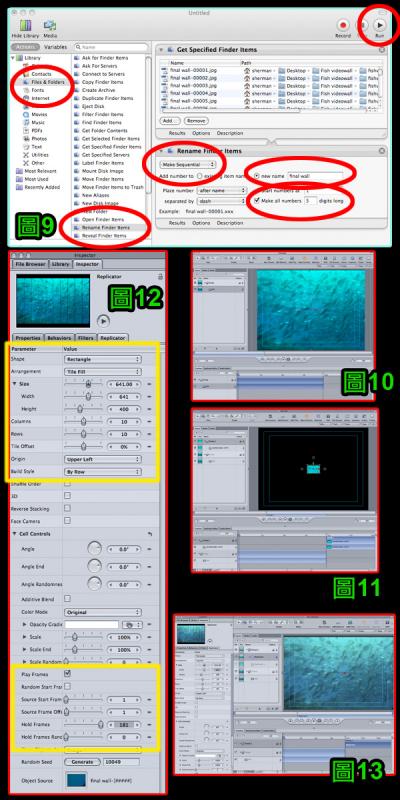Screen dimensions: 400x800
Task: Select Create Archive action
Action: coord(96,90)
